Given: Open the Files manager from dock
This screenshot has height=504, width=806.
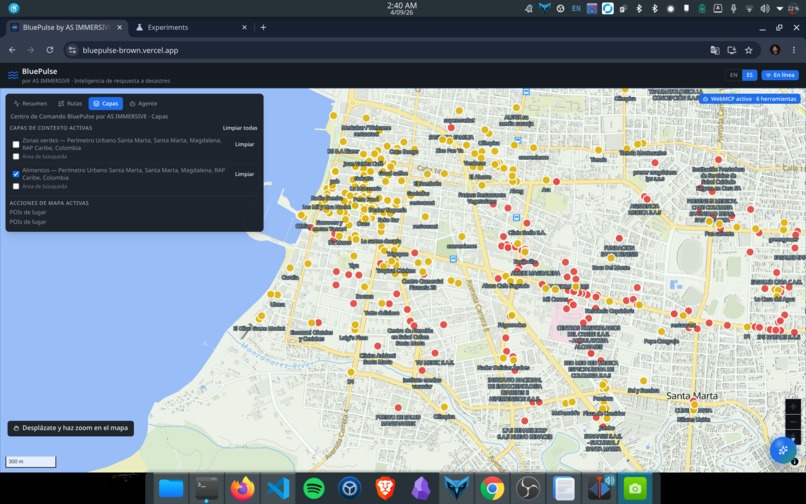Looking at the screenshot, I should (x=171, y=488).
